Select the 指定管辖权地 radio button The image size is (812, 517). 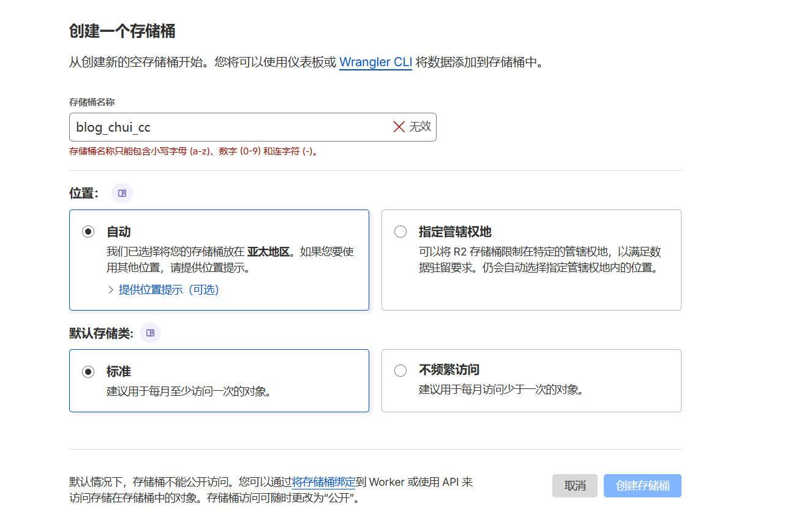400,232
